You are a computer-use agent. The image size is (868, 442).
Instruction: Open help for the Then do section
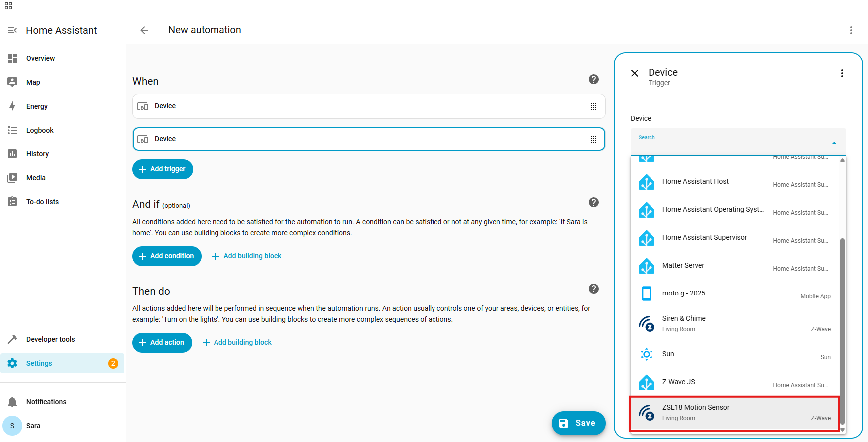594,289
